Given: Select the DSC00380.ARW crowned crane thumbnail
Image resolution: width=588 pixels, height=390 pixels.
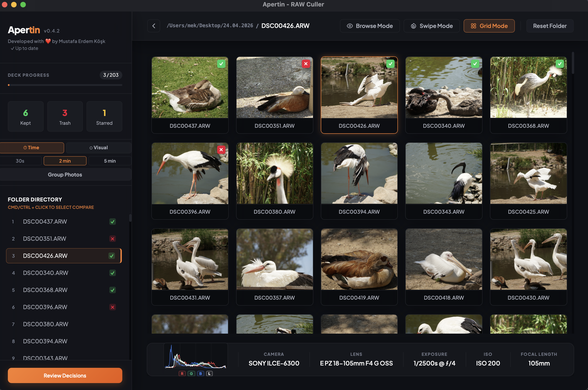Looking at the screenshot, I should pos(274,173).
